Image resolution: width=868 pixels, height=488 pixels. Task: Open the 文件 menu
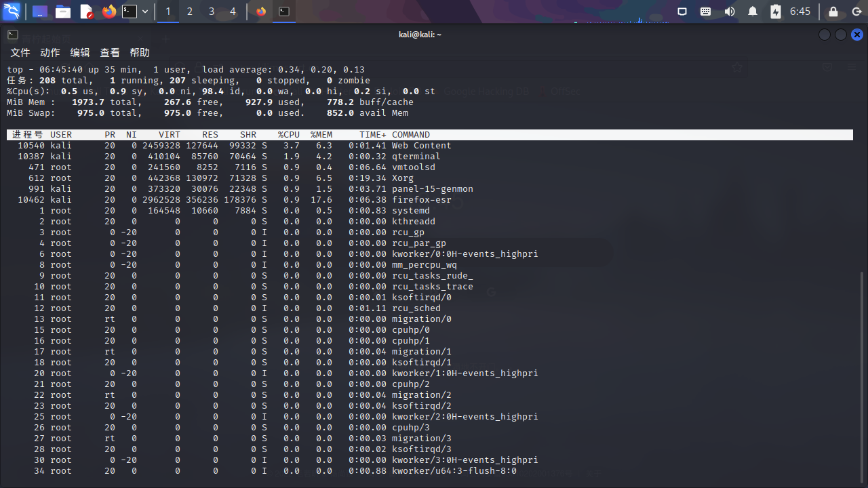(20, 52)
